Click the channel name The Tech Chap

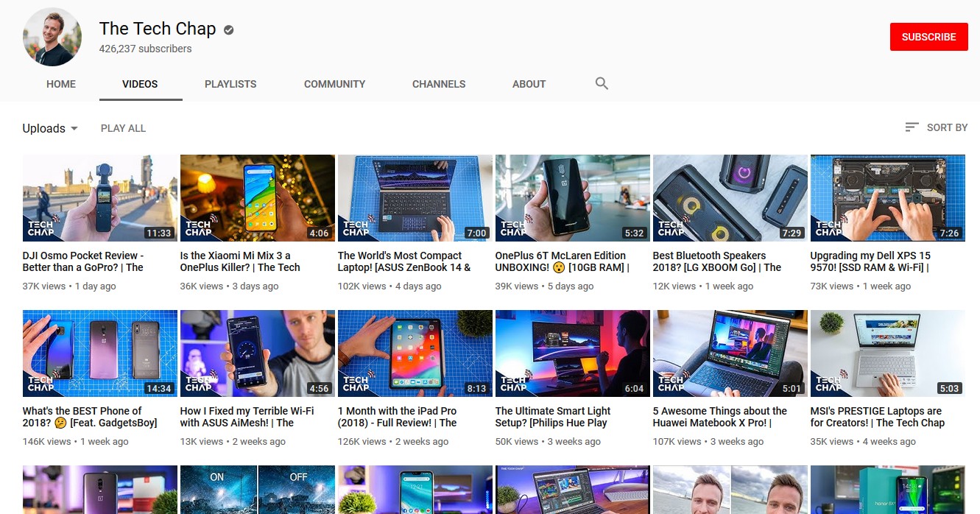(x=158, y=29)
